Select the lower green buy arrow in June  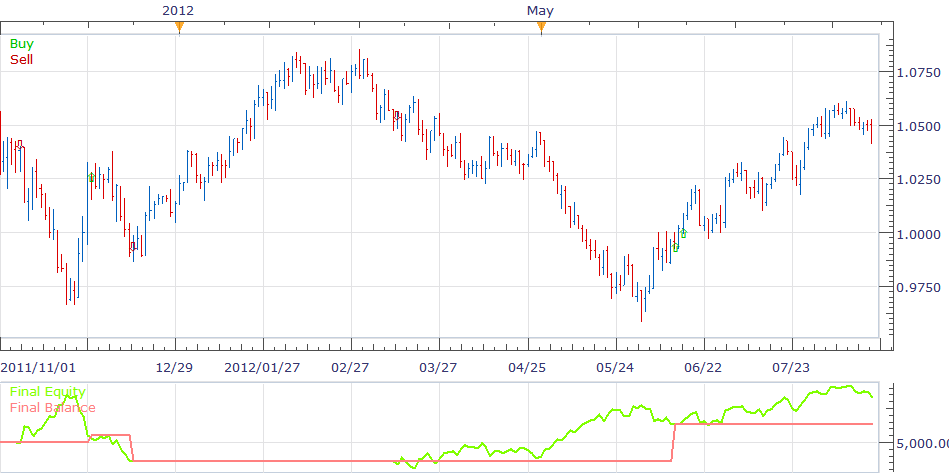click(676, 246)
